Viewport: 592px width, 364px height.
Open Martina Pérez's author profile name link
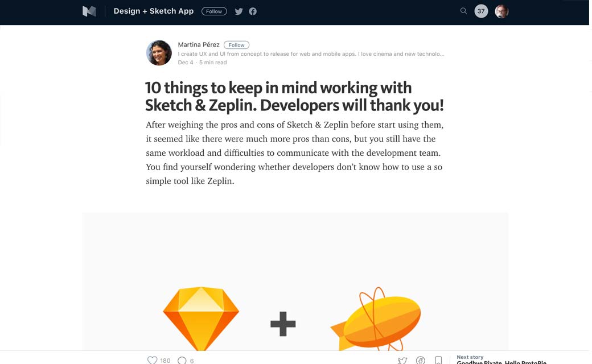199,45
